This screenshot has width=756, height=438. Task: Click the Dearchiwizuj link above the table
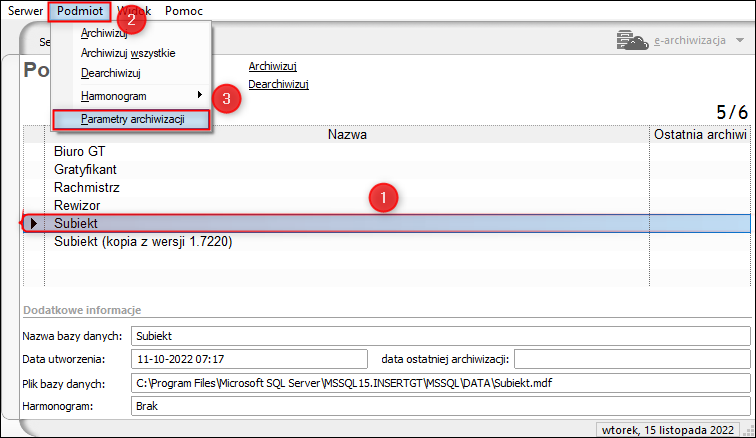click(x=278, y=84)
